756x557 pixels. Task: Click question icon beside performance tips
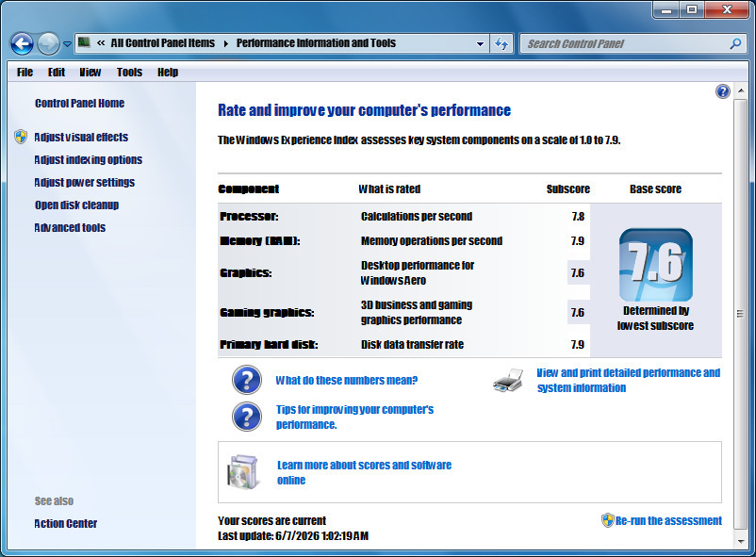click(x=247, y=417)
